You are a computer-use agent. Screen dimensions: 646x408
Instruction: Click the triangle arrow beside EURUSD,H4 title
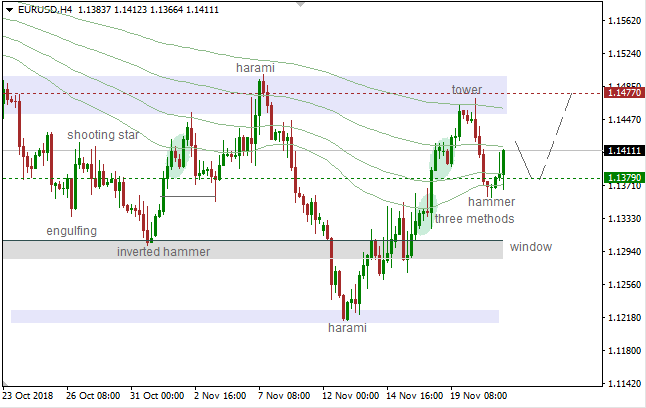(x=9, y=9)
